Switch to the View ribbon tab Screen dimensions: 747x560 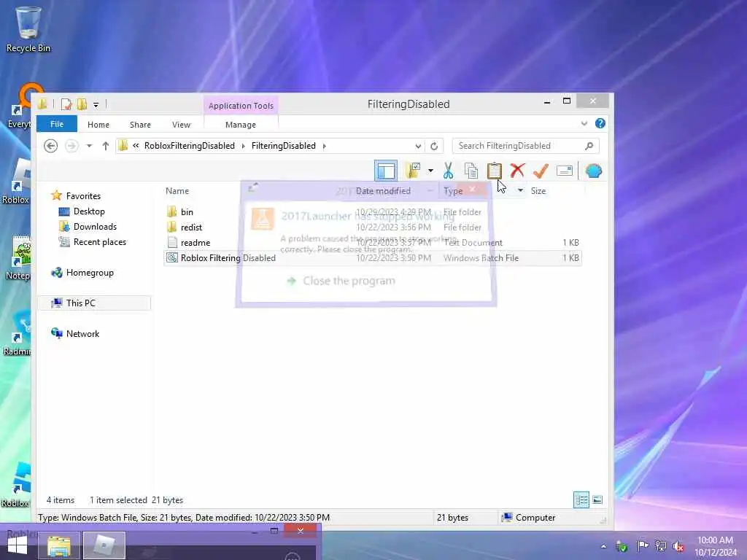point(181,124)
